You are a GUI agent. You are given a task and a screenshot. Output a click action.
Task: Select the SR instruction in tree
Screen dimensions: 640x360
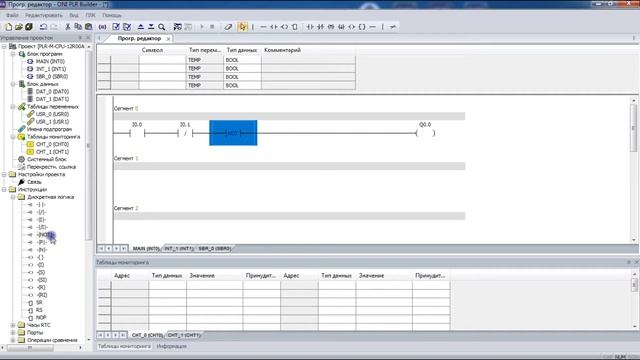click(x=39, y=302)
